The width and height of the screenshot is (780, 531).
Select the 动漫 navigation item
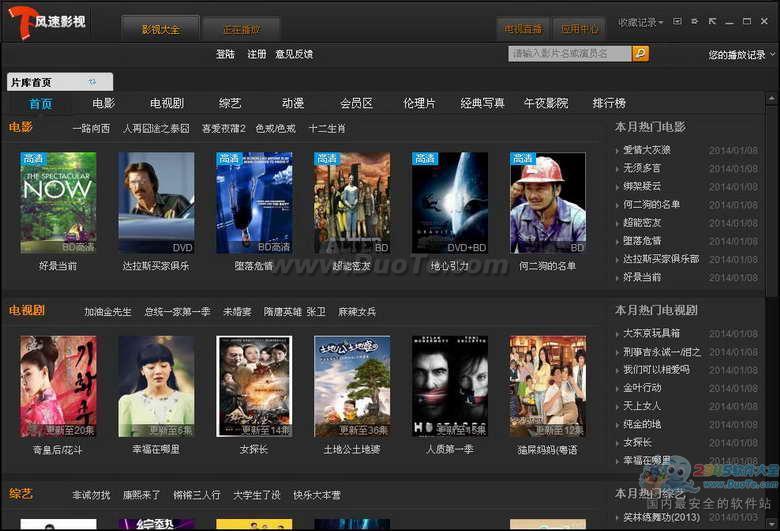(293, 103)
